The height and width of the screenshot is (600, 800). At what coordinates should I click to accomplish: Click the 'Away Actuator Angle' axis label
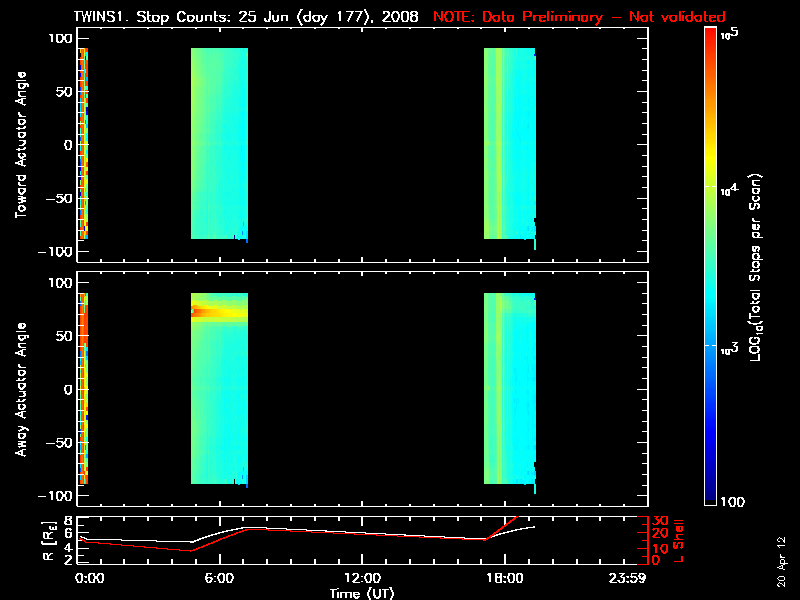tap(21, 389)
